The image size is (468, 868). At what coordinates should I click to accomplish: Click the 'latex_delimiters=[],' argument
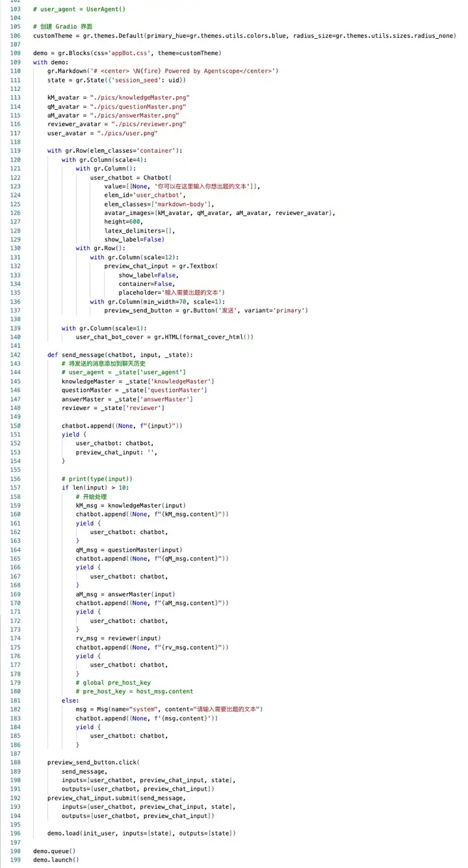pos(140,230)
